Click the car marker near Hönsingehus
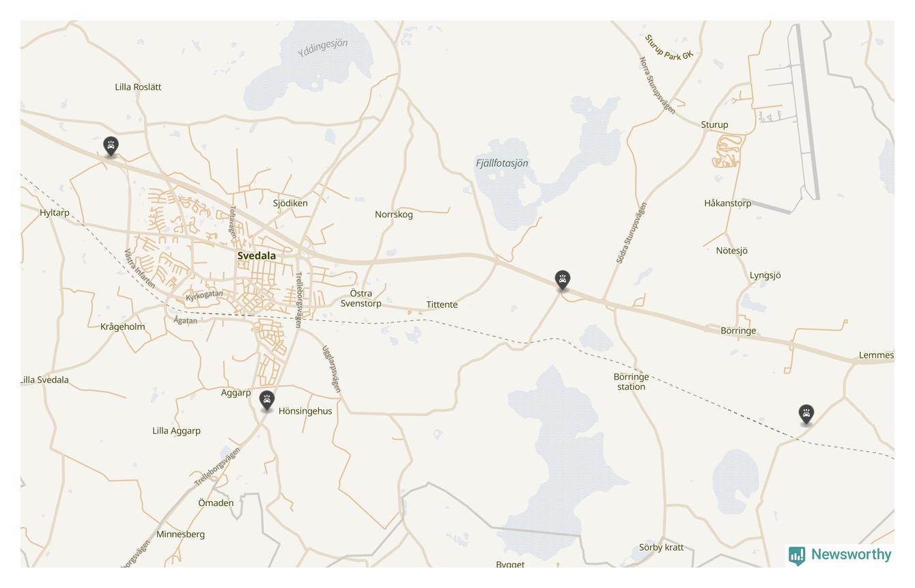 click(x=267, y=400)
